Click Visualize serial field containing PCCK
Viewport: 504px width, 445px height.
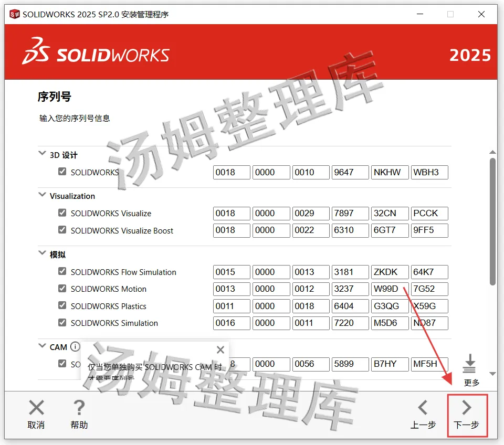(x=429, y=214)
